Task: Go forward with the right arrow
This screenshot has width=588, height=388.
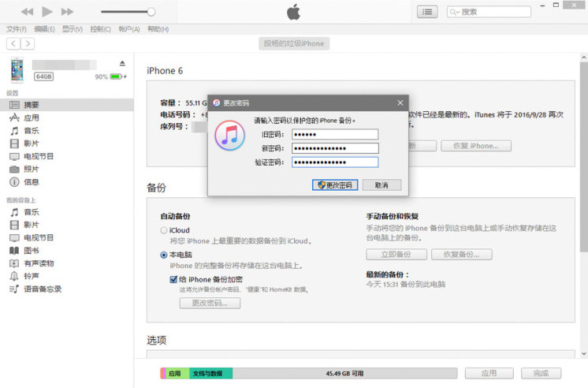Action: coord(28,44)
